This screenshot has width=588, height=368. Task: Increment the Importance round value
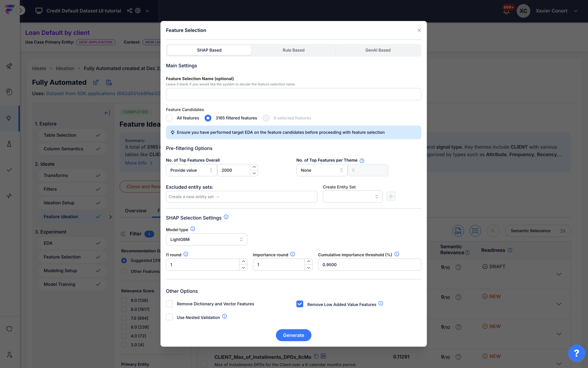coord(308,262)
